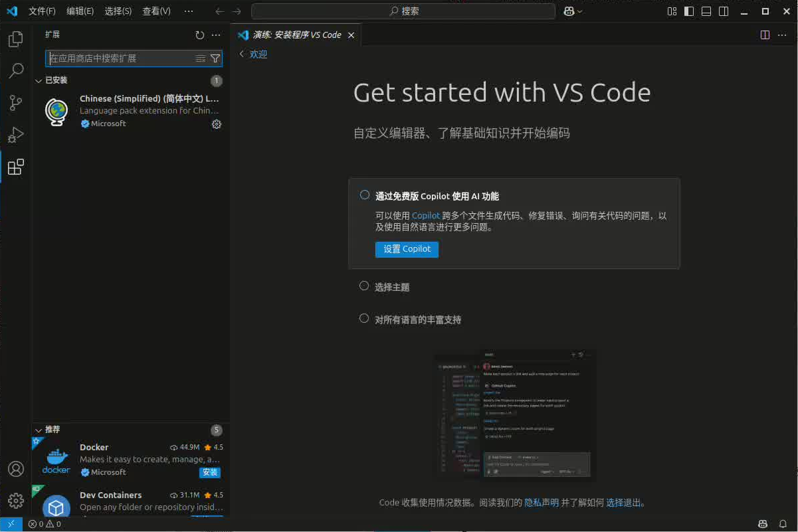Image resolution: width=798 pixels, height=532 pixels.
Task: Open the Copilot chat icon in title bar
Action: [x=569, y=11]
